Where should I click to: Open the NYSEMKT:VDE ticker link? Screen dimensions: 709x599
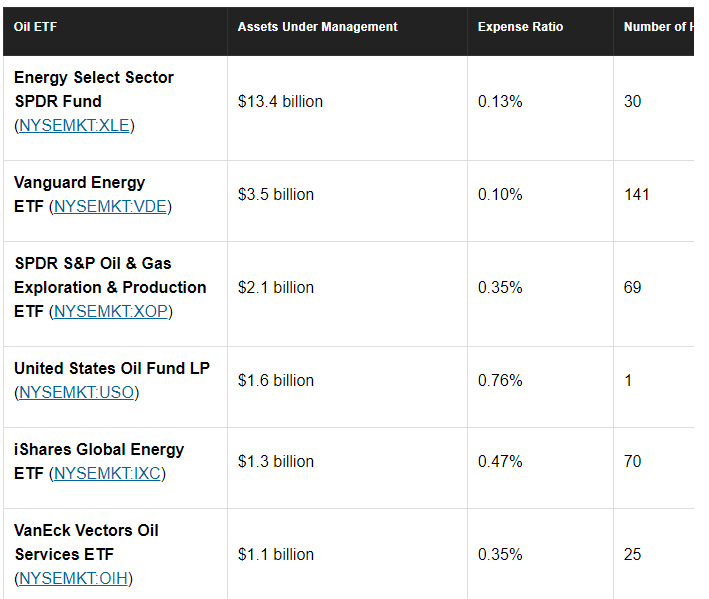[110, 207]
